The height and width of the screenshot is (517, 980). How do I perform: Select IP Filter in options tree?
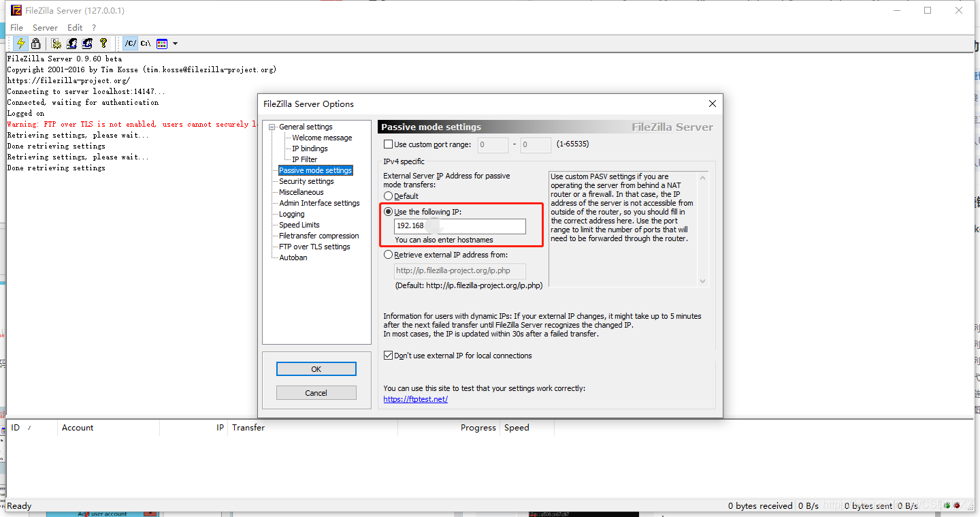tap(304, 159)
